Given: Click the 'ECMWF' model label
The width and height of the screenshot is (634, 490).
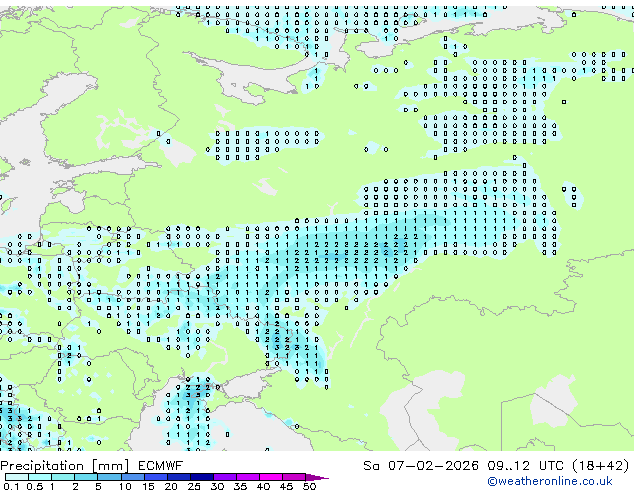Looking at the screenshot, I should (x=161, y=466).
